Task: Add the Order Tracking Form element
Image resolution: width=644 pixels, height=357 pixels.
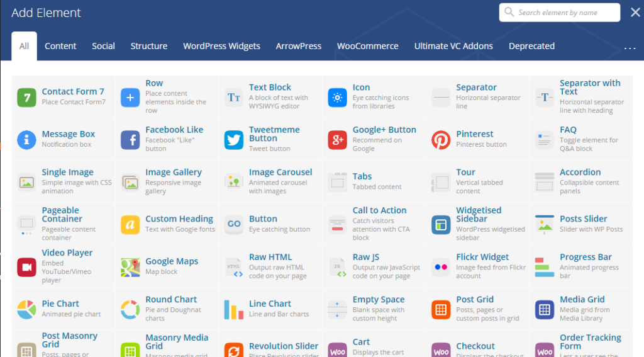Action: pos(581,344)
